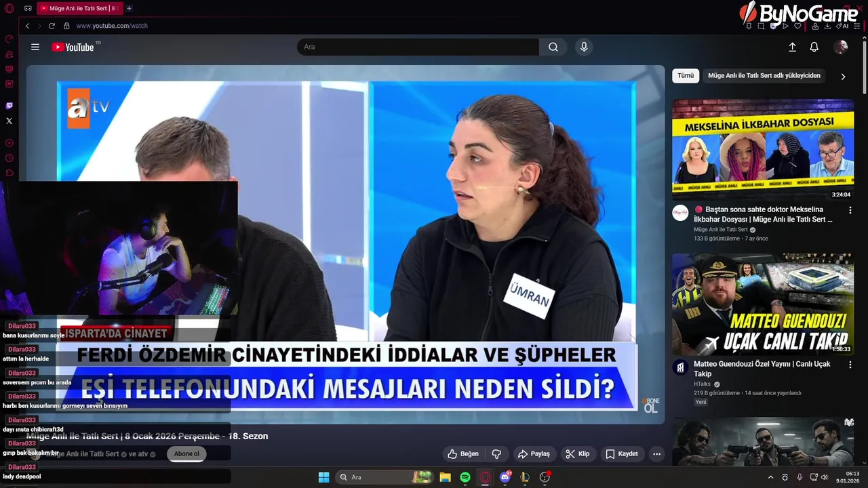
Task: Open Discord from taskbar
Action: click(505, 477)
